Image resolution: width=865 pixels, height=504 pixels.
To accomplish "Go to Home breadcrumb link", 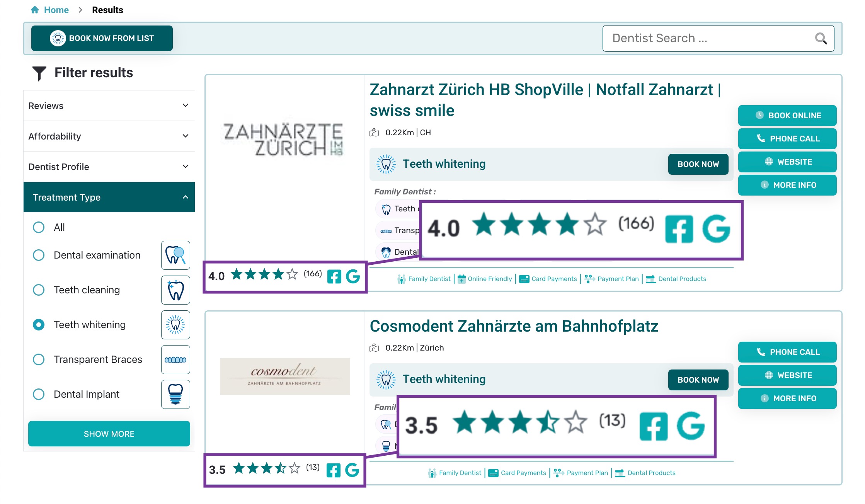I will pyautogui.click(x=56, y=10).
